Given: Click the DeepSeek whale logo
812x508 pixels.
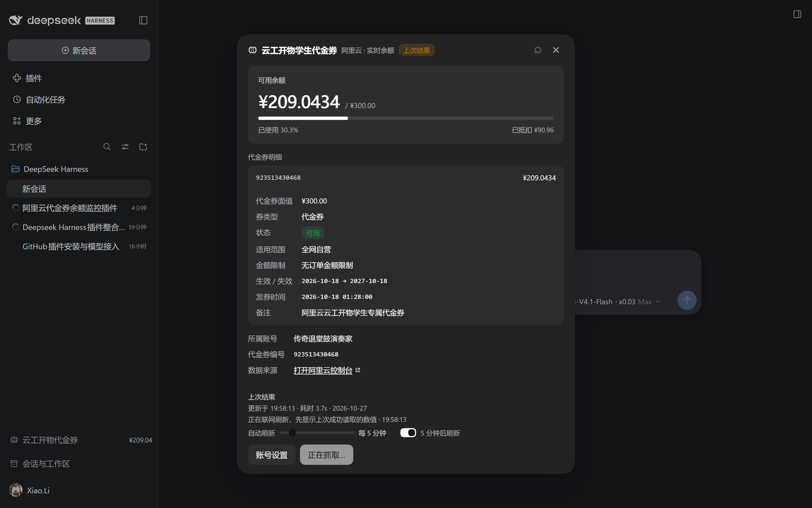Looking at the screenshot, I should (x=16, y=20).
